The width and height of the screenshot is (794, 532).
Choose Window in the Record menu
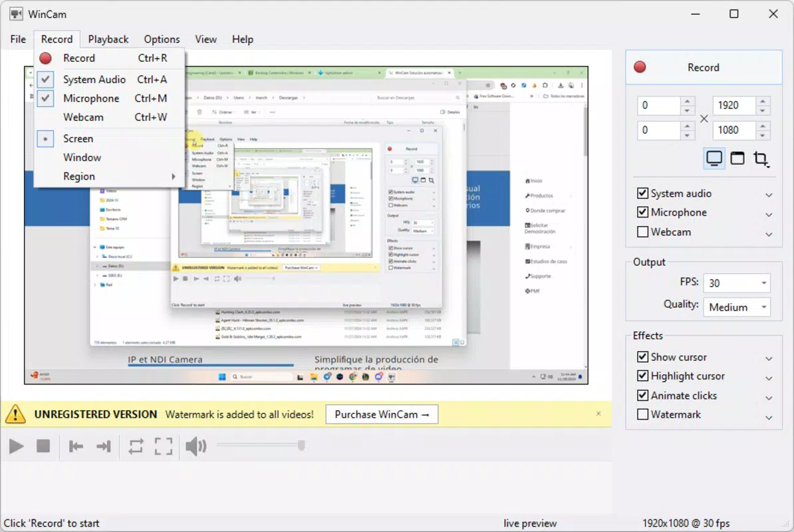(x=109, y=158)
